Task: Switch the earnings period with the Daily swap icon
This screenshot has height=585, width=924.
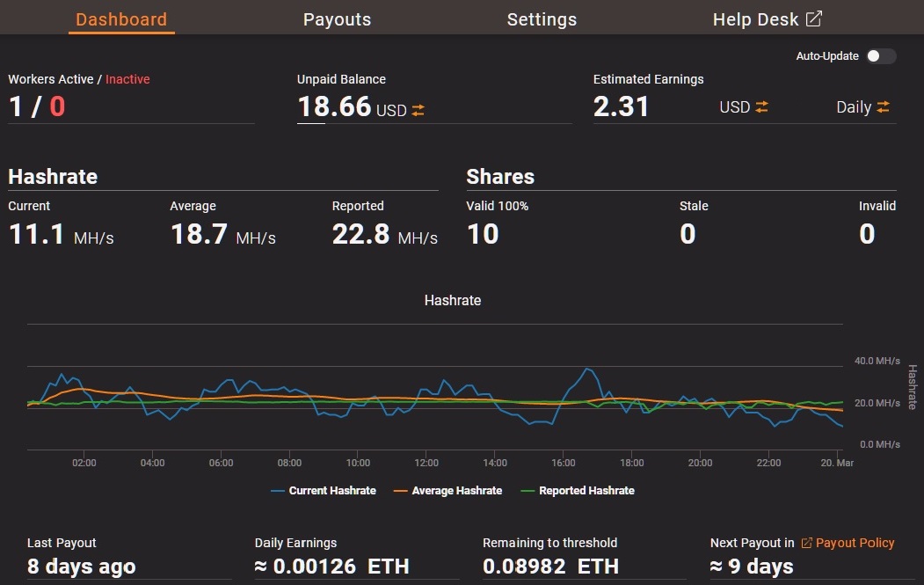Action: 883,106
